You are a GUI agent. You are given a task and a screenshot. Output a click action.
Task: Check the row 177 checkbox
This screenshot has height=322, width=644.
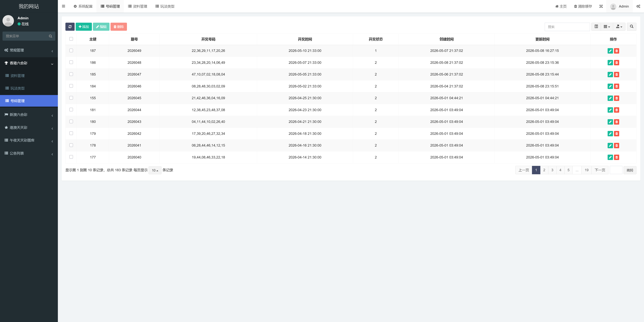coord(71,157)
